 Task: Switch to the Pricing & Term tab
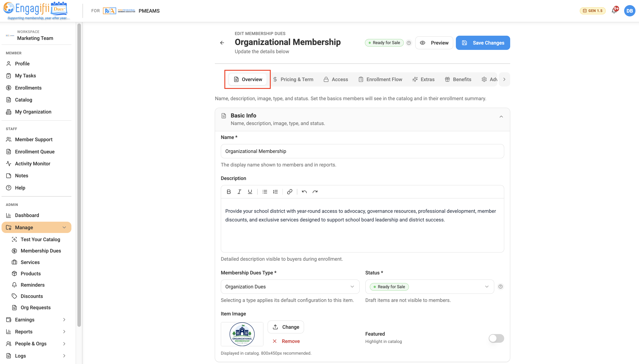293,79
